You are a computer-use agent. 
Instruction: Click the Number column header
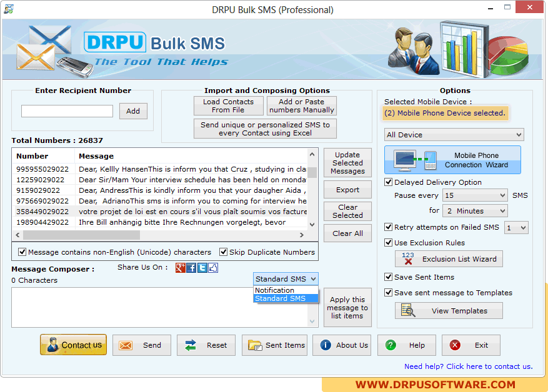(43, 156)
